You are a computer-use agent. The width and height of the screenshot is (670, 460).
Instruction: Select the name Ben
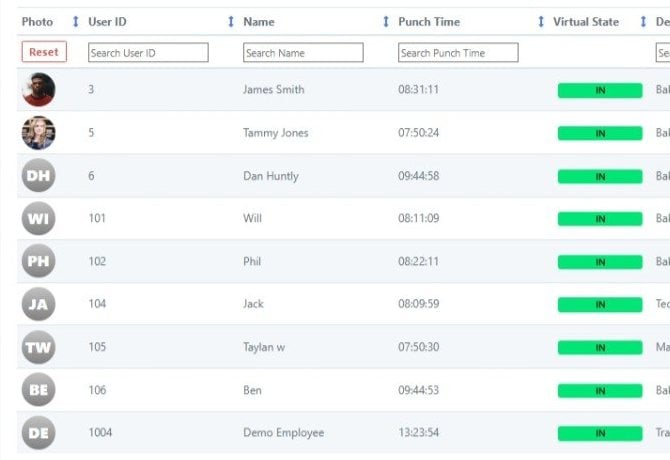[252, 390]
